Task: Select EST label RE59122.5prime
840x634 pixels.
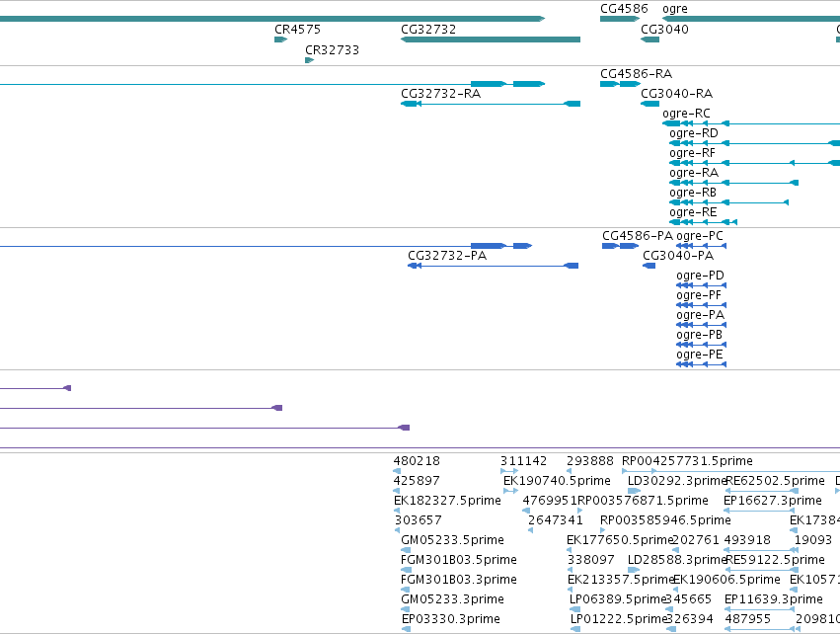Action: [775, 560]
